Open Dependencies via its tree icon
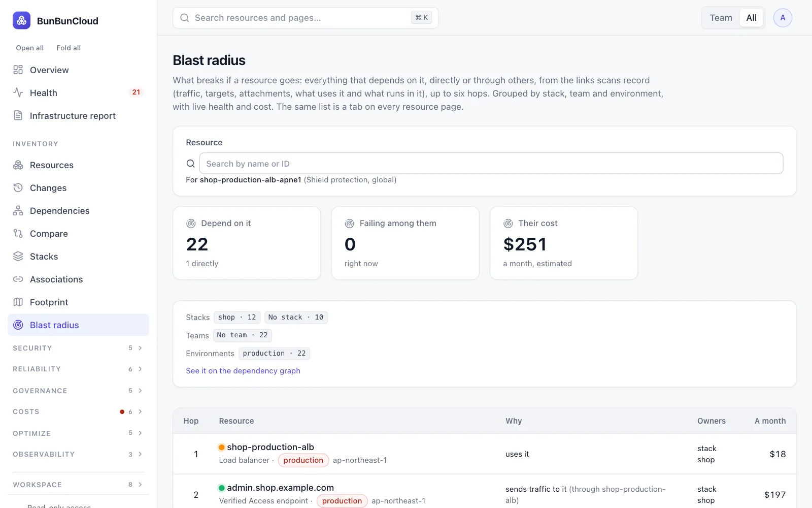 pos(18,210)
